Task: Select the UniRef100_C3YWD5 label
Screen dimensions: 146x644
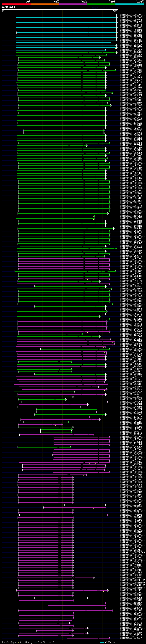Action: pyautogui.click(x=131, y=100)
